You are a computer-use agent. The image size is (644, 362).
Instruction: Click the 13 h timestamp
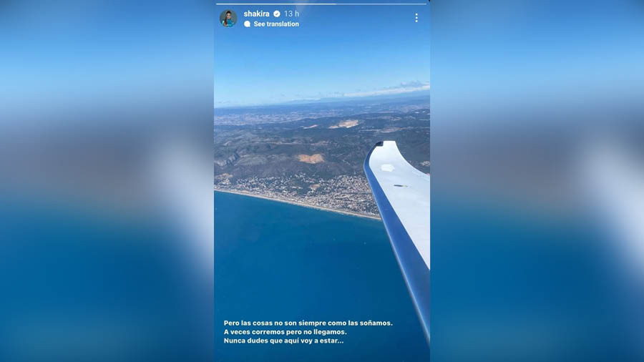click(x=292, y=14)
